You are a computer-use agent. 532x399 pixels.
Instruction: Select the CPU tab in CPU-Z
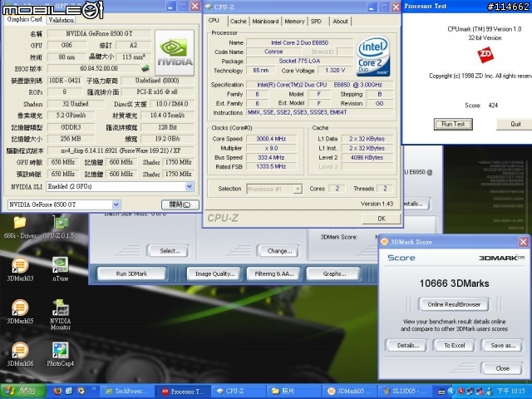214,21
